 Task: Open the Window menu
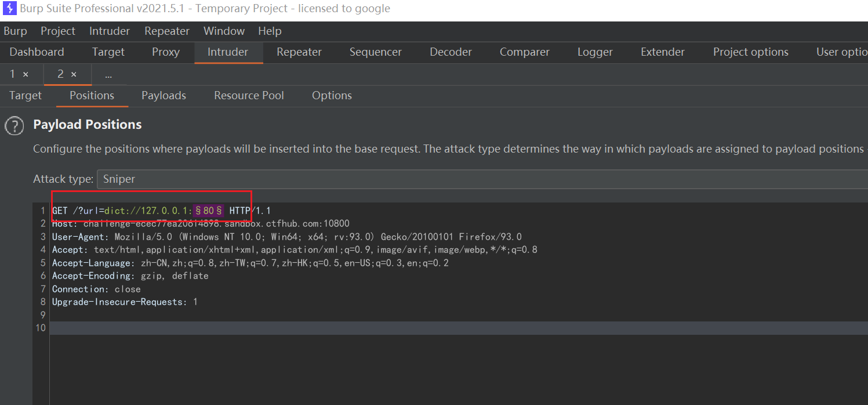coord(224,31)
